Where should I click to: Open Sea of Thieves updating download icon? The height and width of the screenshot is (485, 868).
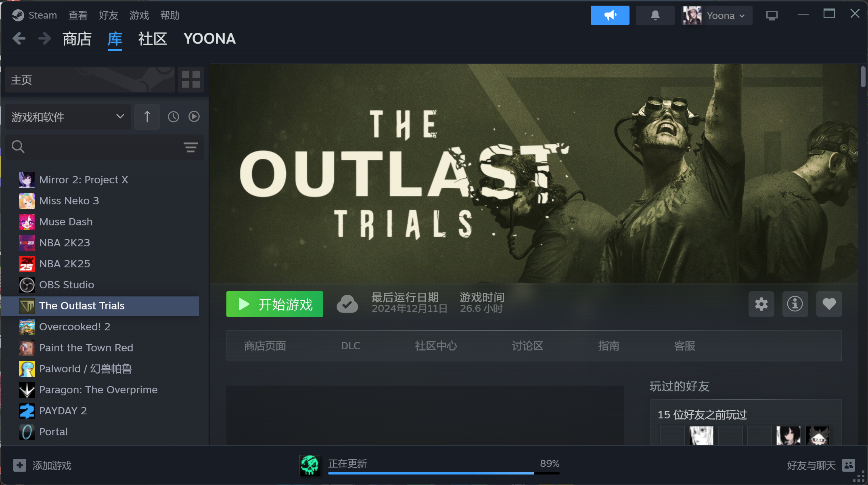click(310, 465)
